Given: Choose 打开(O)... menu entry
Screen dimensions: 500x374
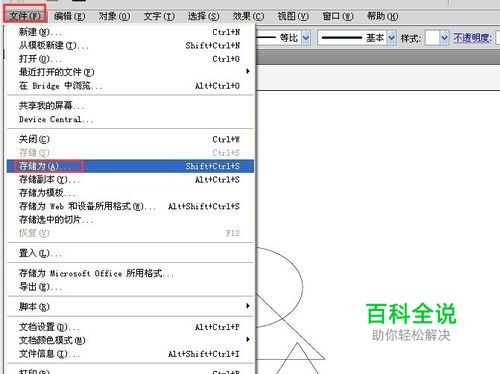Looking at the screenshot, I should (x=130, y=59).
